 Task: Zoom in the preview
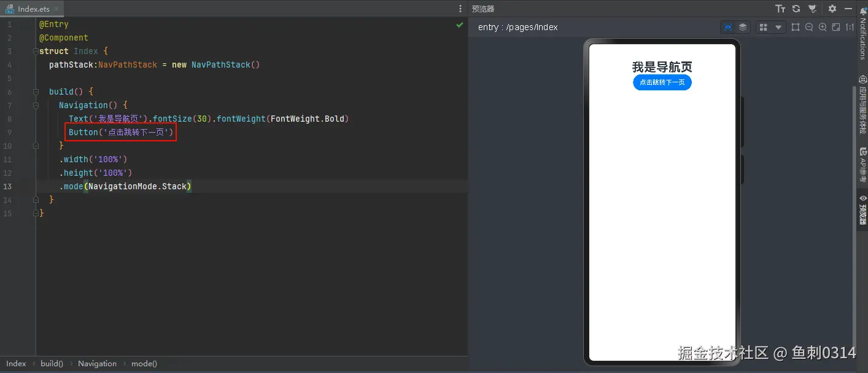tap(823, 27)
